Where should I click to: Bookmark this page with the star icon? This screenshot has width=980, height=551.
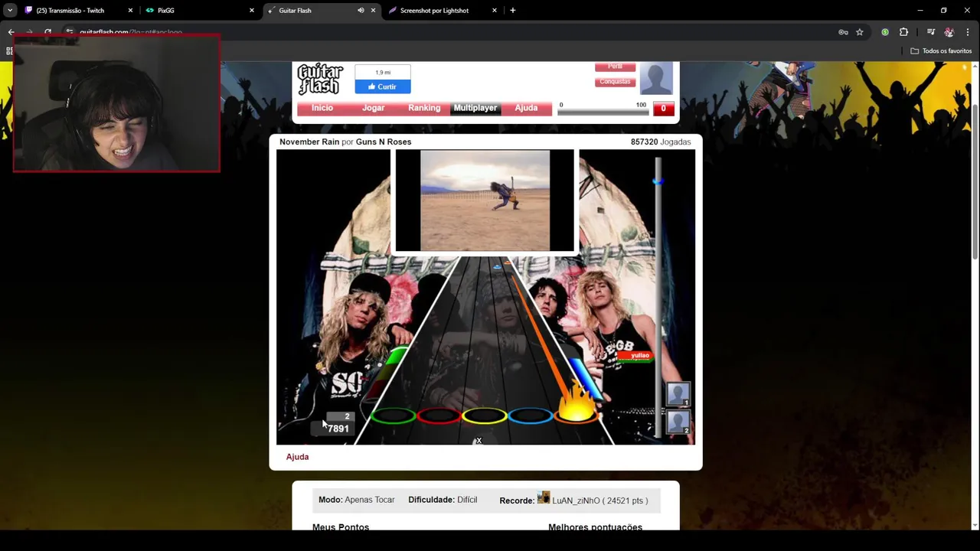pos(860,32)
